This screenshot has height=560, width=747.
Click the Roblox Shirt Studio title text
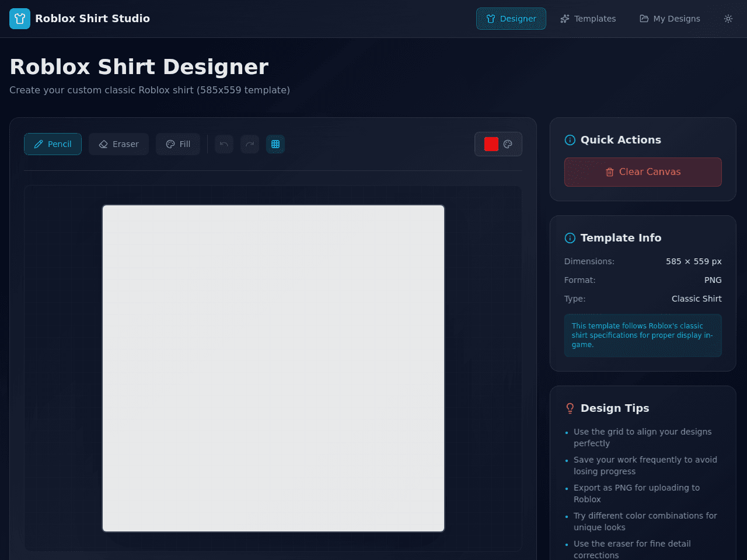[x=92, y=19]
